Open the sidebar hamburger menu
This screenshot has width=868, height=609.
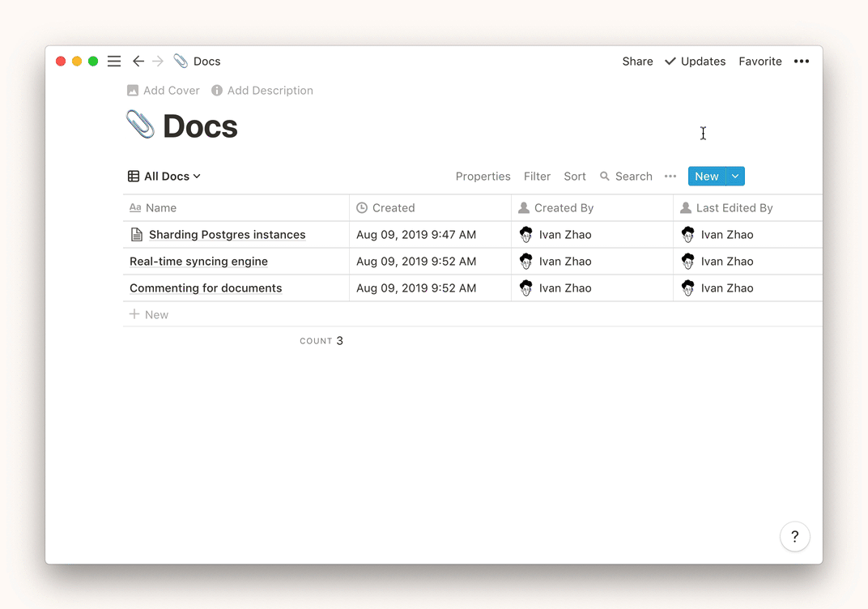pyautogui.click(x=114, y=62)
